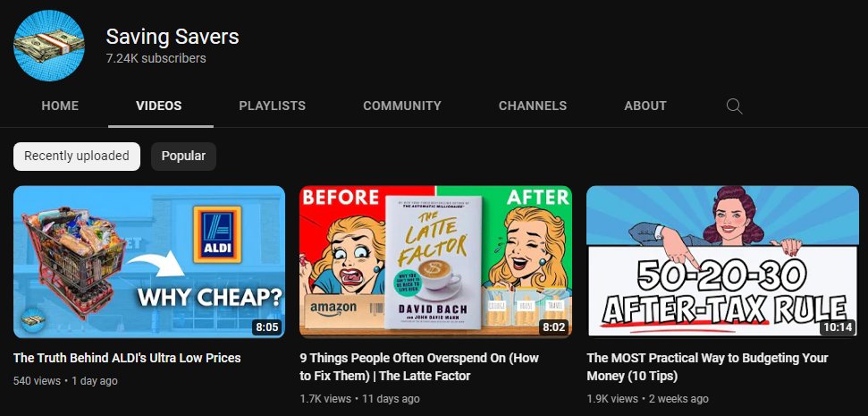Click the Saving Savers channel avatar

[48, 46]
